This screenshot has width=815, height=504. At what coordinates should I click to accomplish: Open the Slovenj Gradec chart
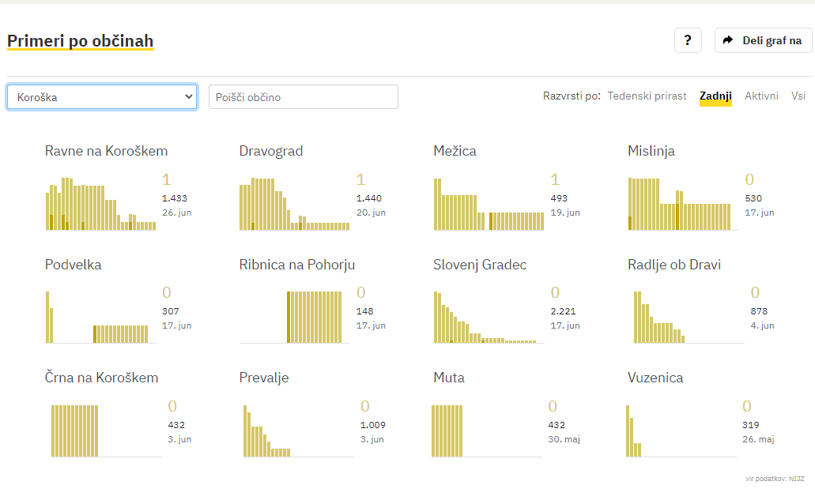489,317
